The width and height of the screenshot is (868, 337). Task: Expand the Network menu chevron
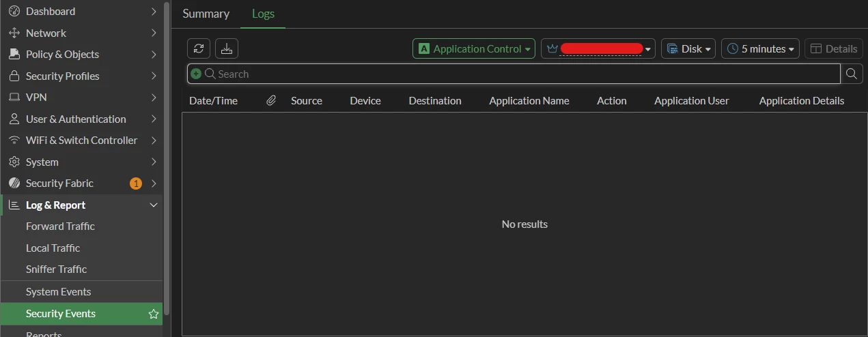[x=154, y=33]
